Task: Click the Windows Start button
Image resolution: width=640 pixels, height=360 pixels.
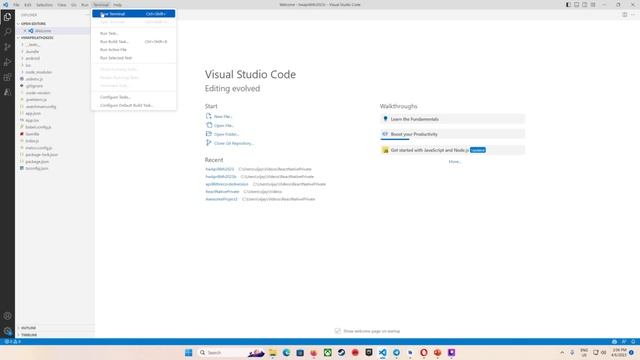Action: click(x=188, y=353)
